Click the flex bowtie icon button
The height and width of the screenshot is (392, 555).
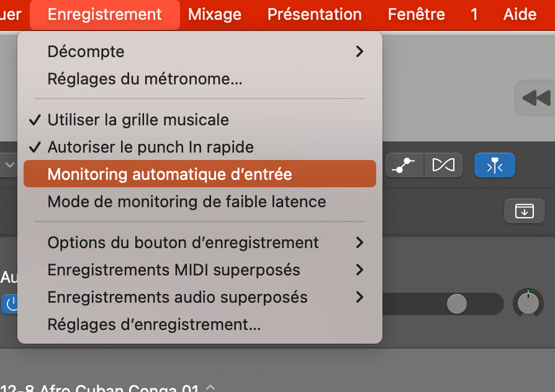coord(443,165)
